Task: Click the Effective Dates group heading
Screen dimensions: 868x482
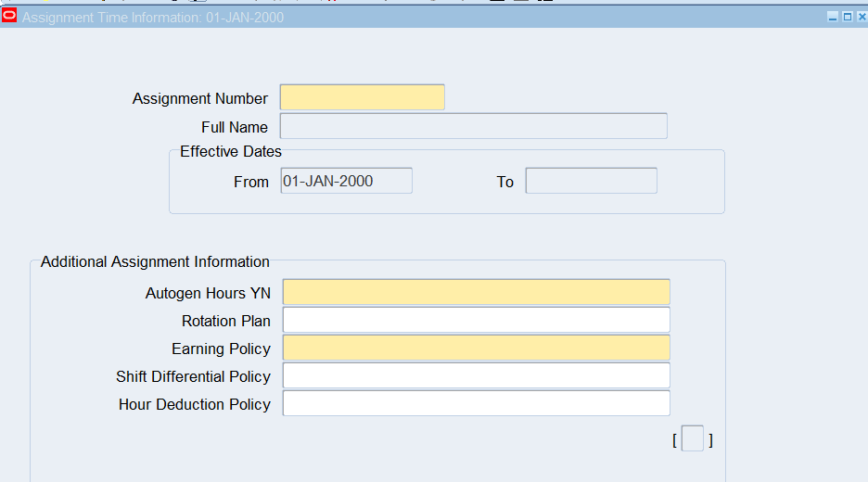Action: click(230, 151)
